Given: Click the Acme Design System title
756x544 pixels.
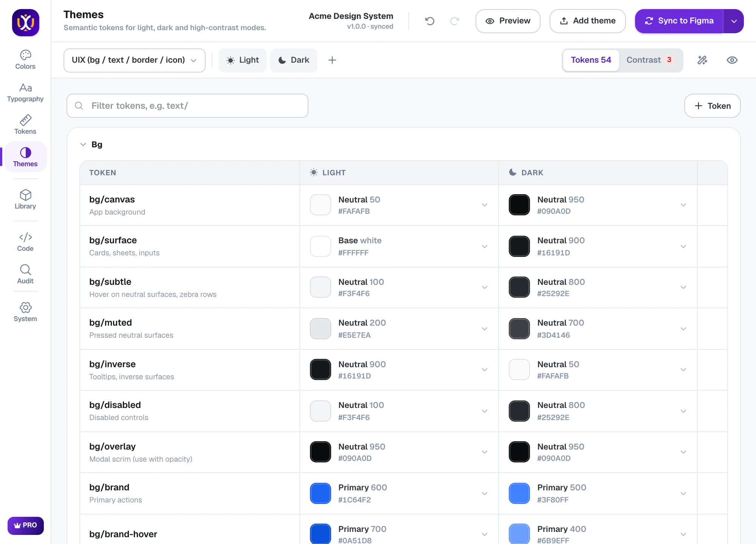Looking at the screenshot, I should (x=351, y=16).
